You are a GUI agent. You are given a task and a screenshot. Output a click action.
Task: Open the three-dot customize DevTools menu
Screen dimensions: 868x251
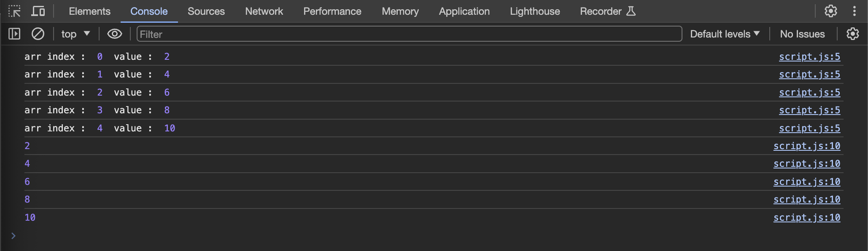tap(854, 11)
